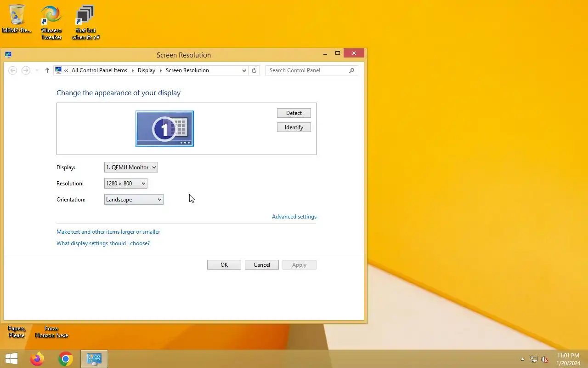Click the muted volume tray icon
Viewport: 588px width, 368px height.
tap(545, 359)
